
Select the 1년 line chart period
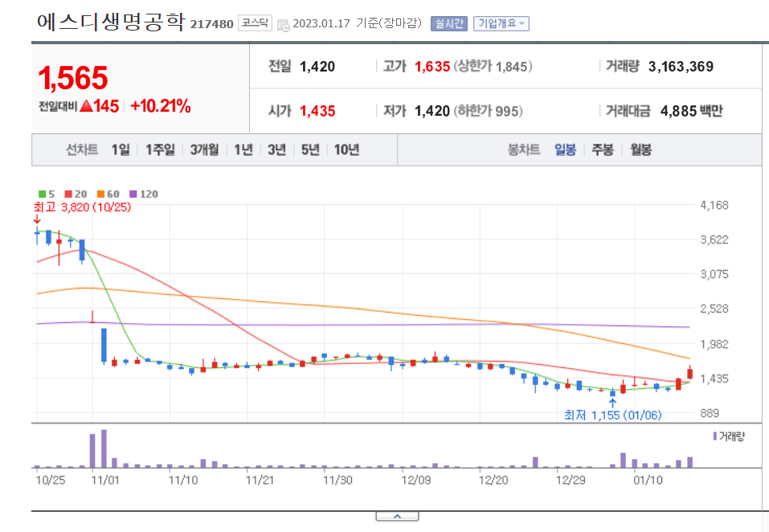click(243, 149)
